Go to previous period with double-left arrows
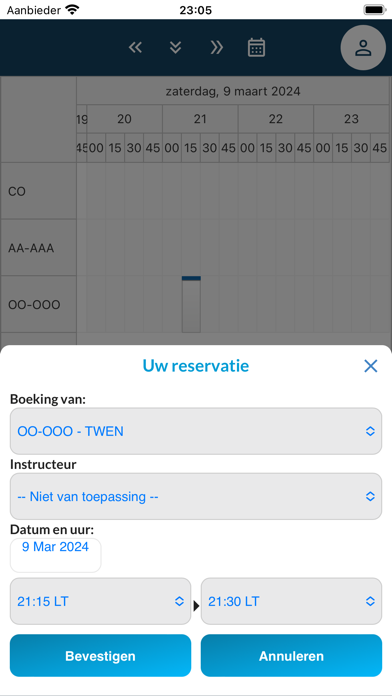 tap(135, 47)
